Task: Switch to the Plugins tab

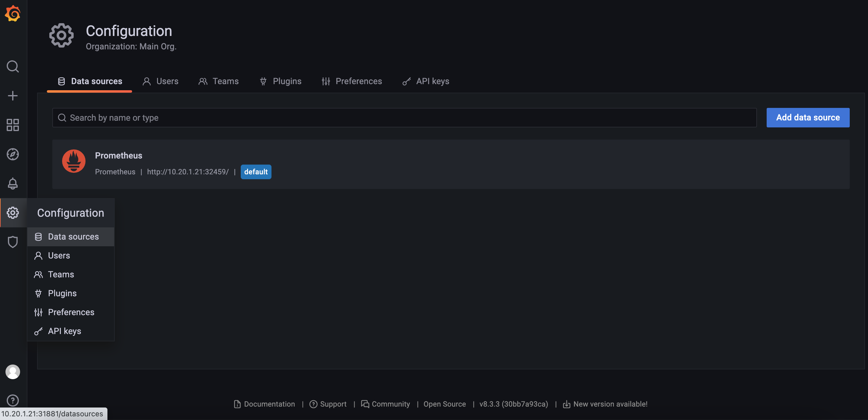Action: coord(280,81)
